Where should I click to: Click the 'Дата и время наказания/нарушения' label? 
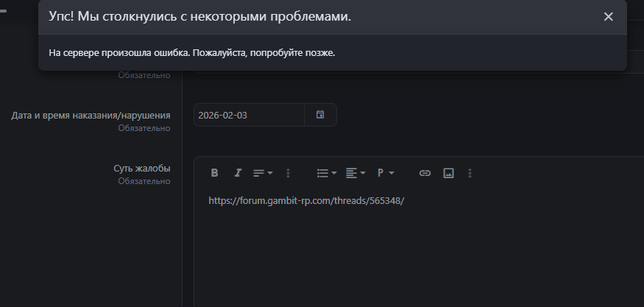(91, 116)
